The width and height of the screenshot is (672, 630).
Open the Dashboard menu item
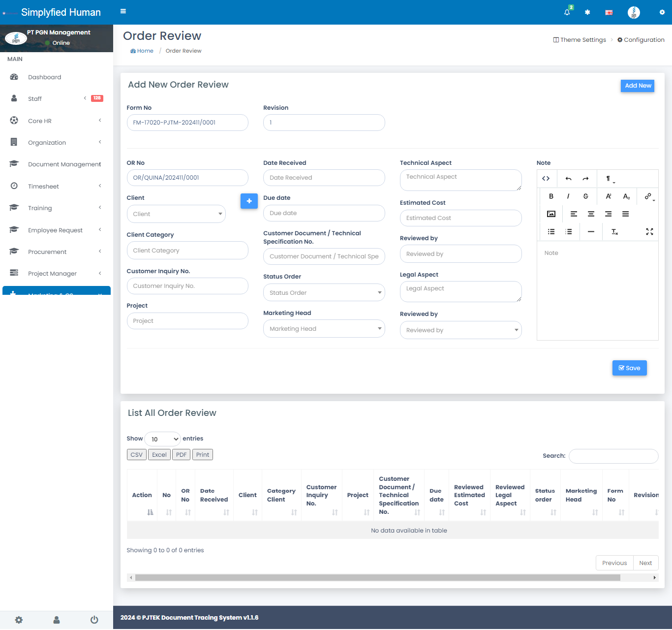click(x=45, y=77)
